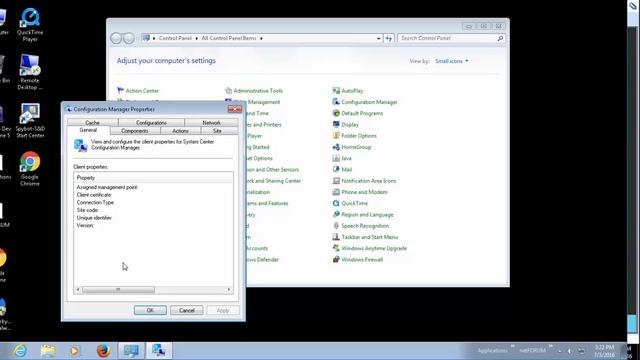Expand breadcrumb arrow after Control Panel
This screenshot has width=640, height=360.
(x=196, y=38)
